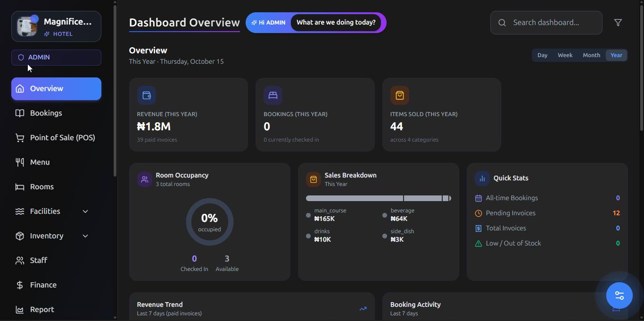The height and width of the screenshot is (321, 644).
Task: Click the filter funnel icon
Action: tap(618, 23)
